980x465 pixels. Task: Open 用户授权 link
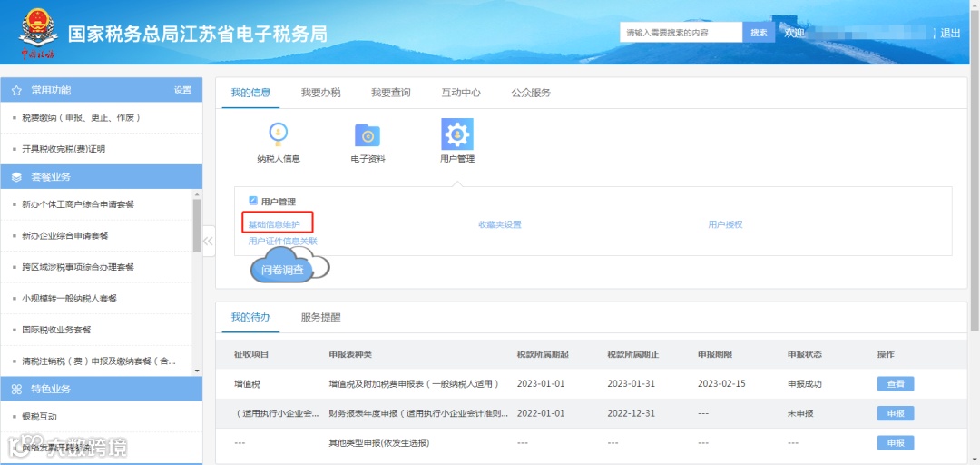tap(725, 224)
